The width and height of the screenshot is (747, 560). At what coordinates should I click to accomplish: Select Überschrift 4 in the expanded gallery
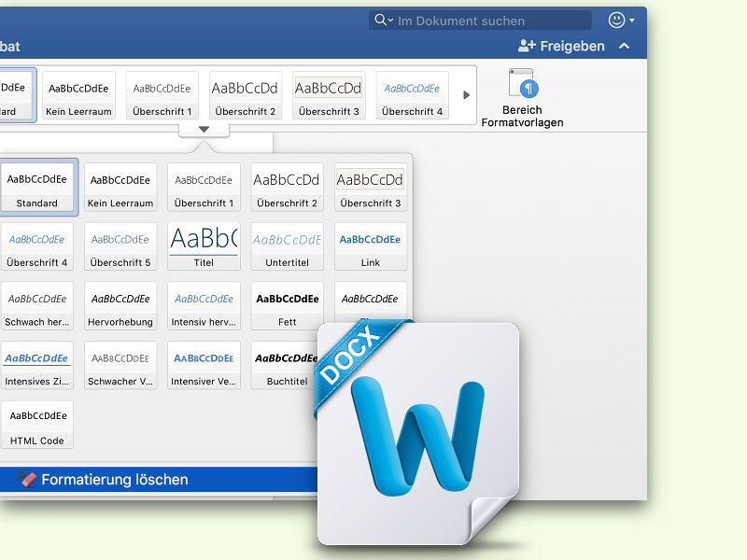pyautogui.click(x=37, y=246)
